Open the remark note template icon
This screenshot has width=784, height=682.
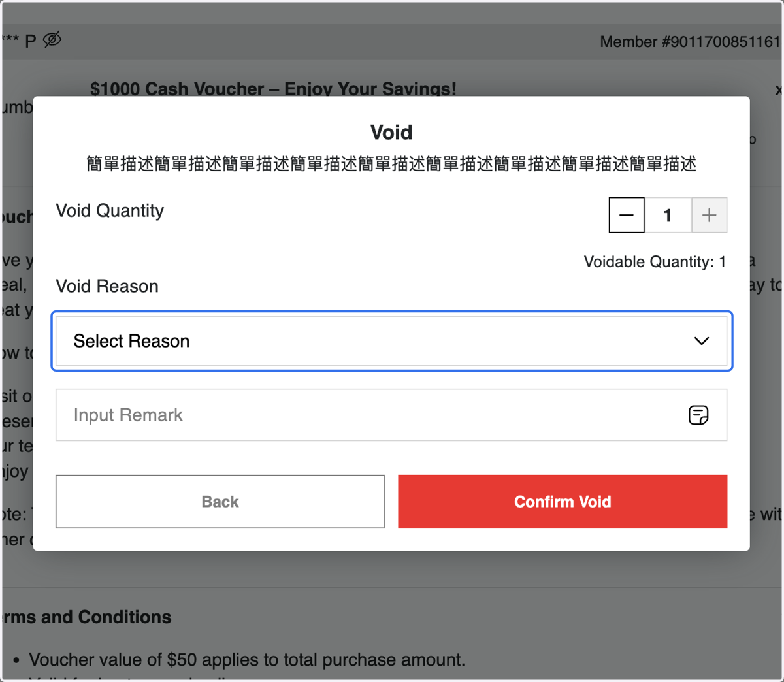click(x=698, y=415)
